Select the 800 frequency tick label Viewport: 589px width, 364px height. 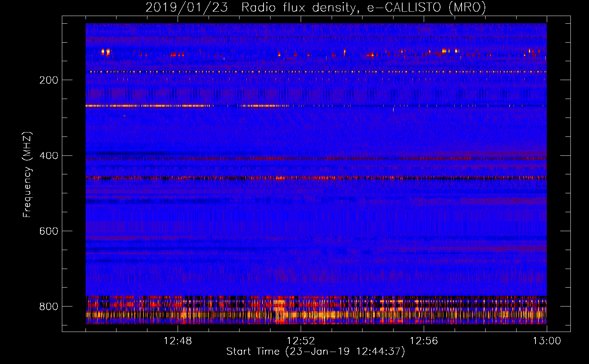coord(49,306)
